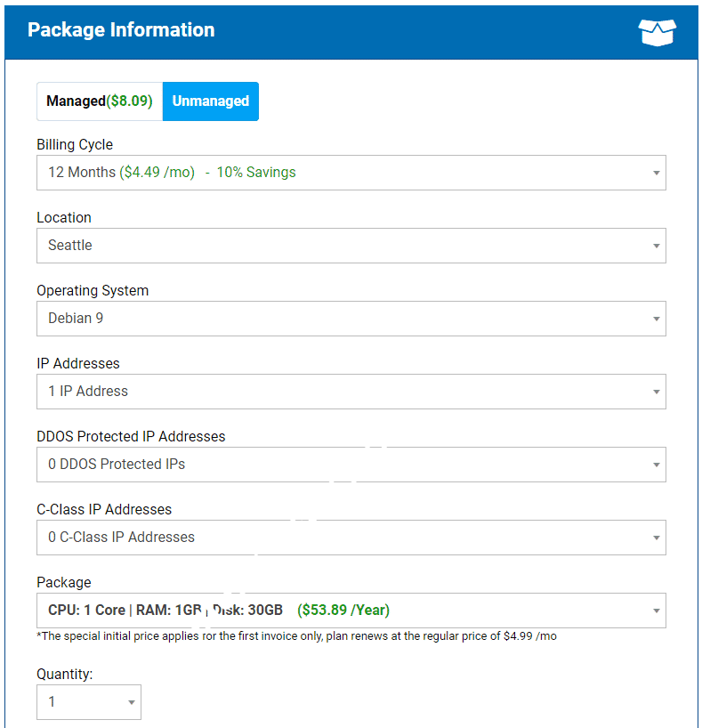702x728 pixels.
Task: Switch to the Unmanaged plan option
Action: pos(211,101)
